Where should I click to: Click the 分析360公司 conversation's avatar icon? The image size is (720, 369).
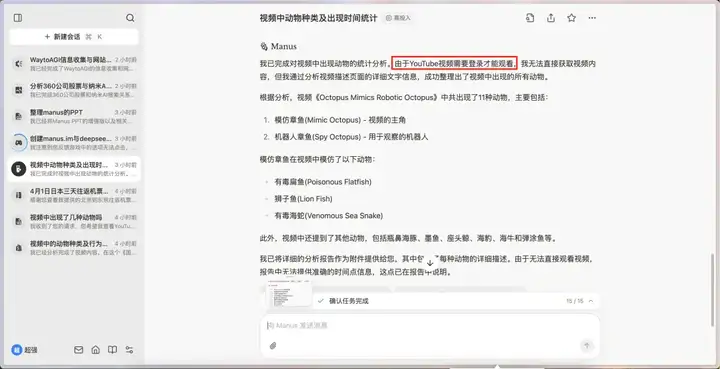point(19,90)
